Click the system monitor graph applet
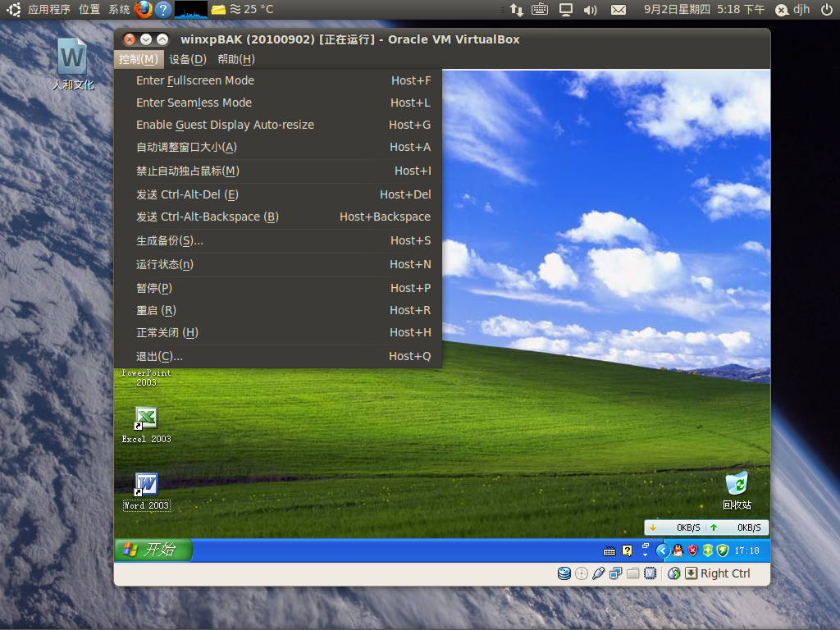840x630 pixels. pos(190,9)
